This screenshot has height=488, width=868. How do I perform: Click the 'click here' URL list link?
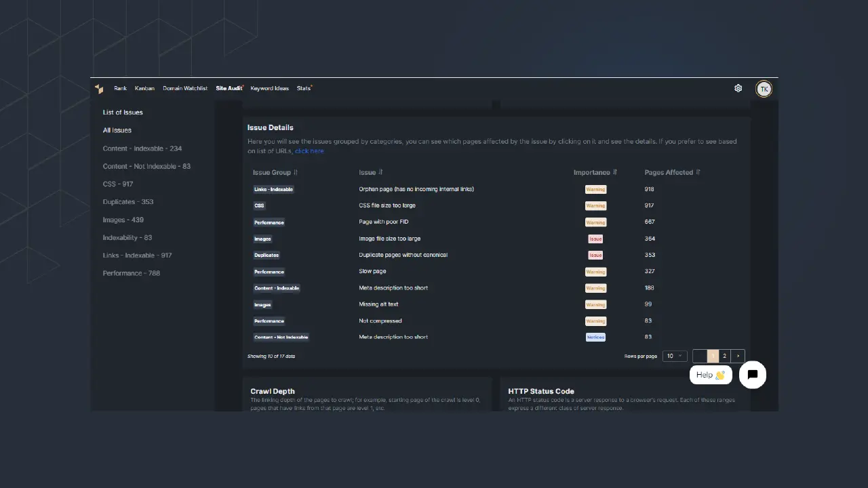pos(309,151)
